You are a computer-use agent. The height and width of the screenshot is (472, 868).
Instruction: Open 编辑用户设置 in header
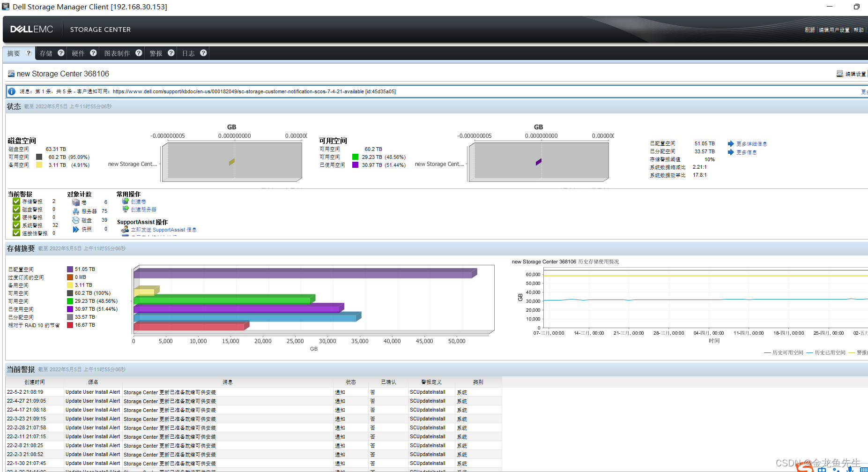coord(834,30)
